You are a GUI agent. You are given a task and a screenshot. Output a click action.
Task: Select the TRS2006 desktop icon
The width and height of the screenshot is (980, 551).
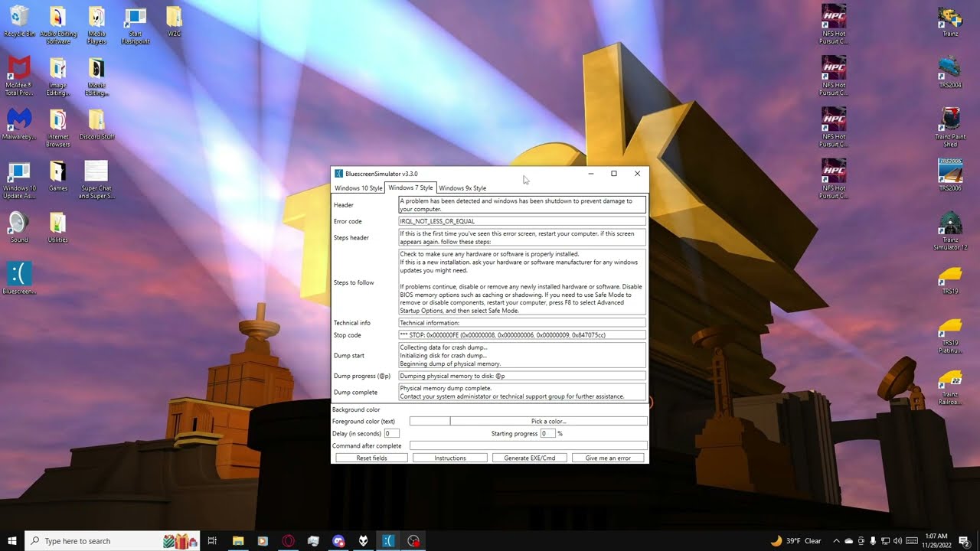(x=950, y=175)
